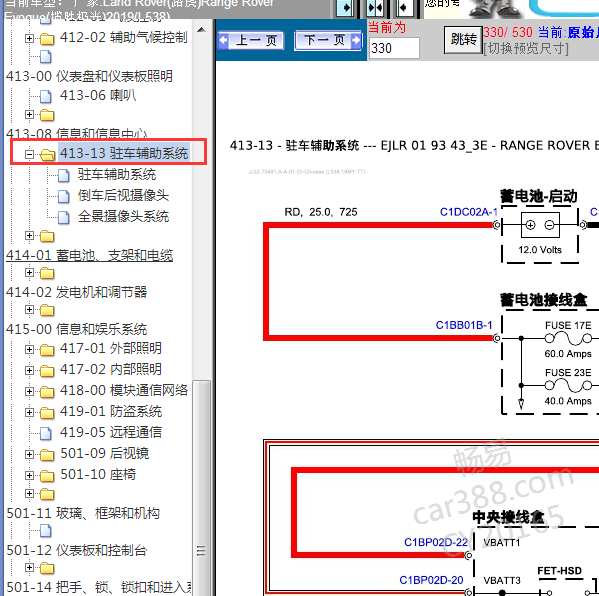This screenshot has width=599, height=596.
Task: Click the folder icon of 419-01 防盗系统
Action: point(47,413)
